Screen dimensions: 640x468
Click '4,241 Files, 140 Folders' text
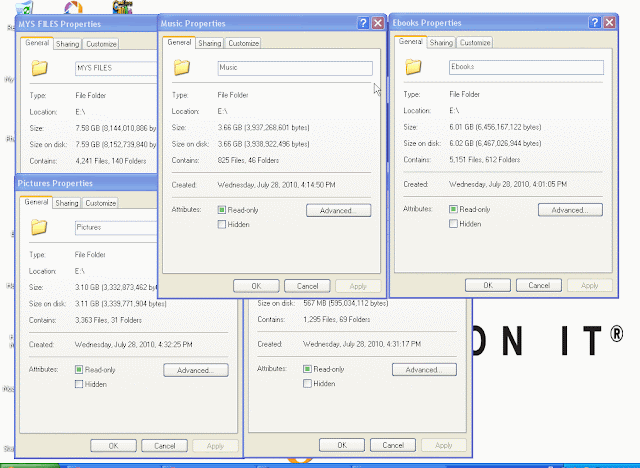point(111,161)
